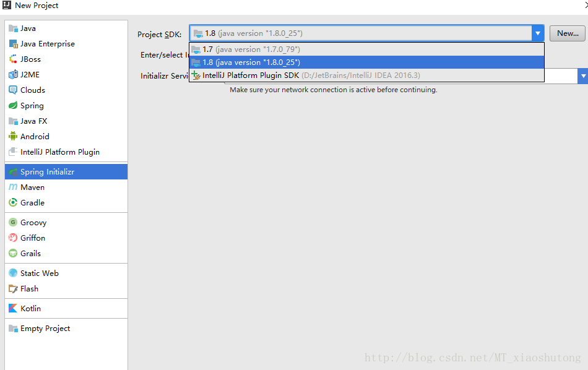Click the Java folder icon in project types
588x370 pixels.
(x=13, y=28)
